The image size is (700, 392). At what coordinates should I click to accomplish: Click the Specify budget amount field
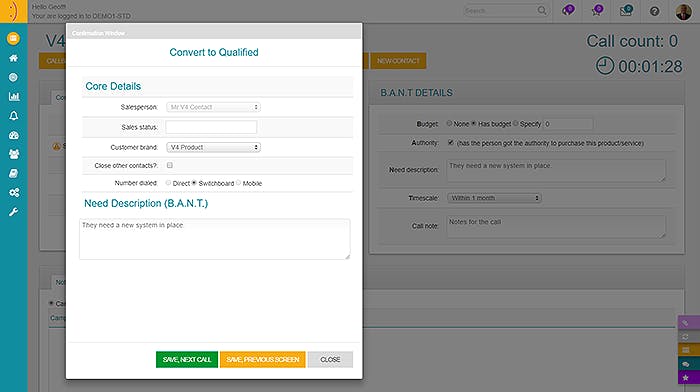[568, 124]
